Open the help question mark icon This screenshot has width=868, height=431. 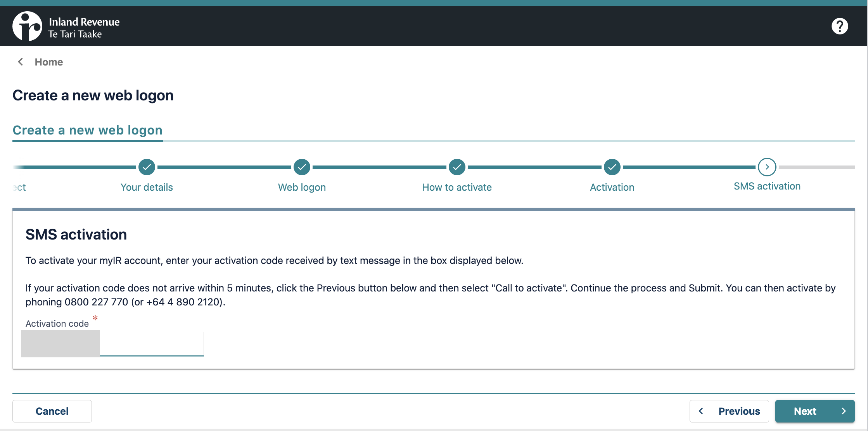coord(839,26)
